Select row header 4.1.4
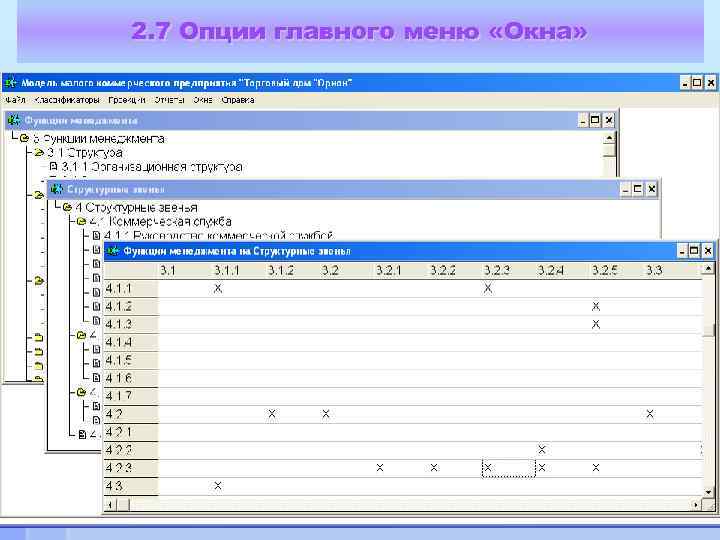Image resolution: width=720 pixels, height=540 pixels. 131,342
